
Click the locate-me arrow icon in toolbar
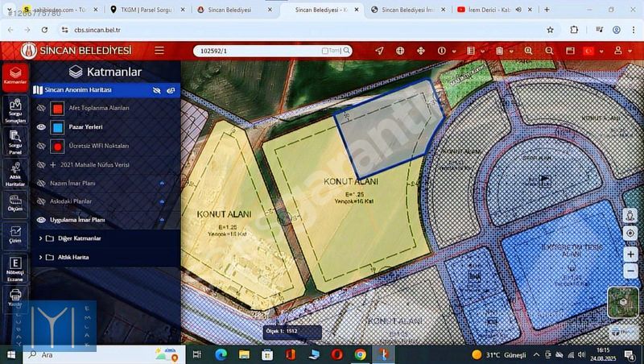pos(380,51)
